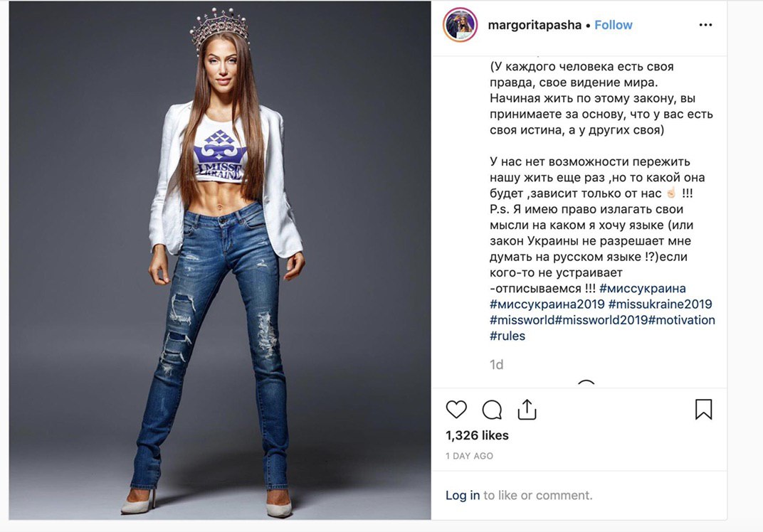Open the #missworld hashtag

click(x=522, y=320)
